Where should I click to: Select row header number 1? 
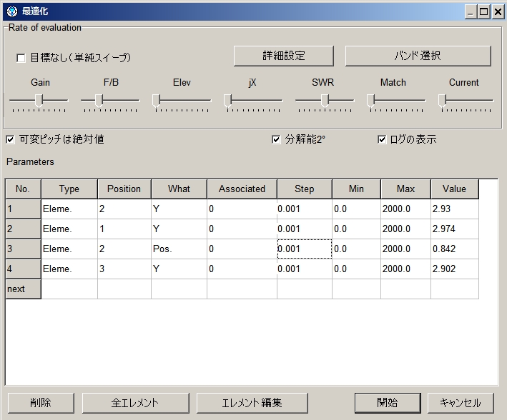24,209
